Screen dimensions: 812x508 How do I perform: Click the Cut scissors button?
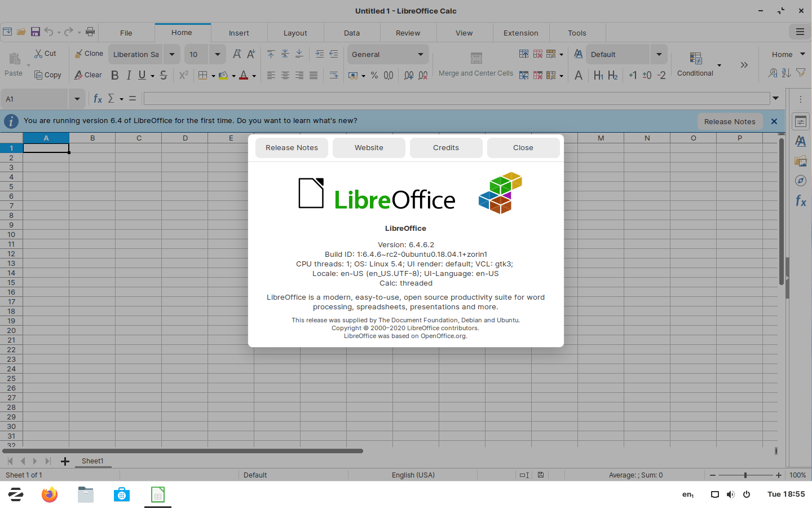click(45, 54)
